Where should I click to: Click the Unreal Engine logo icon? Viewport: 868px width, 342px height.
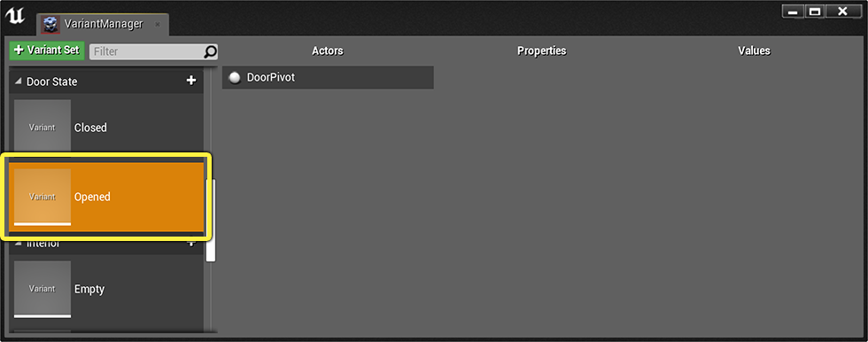coord(14,16)
